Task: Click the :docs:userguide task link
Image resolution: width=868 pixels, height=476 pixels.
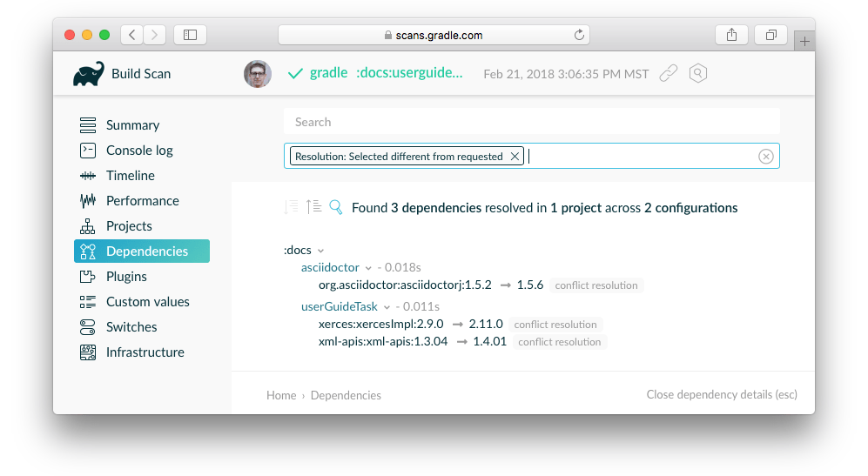Action: [x=409, y=73]
